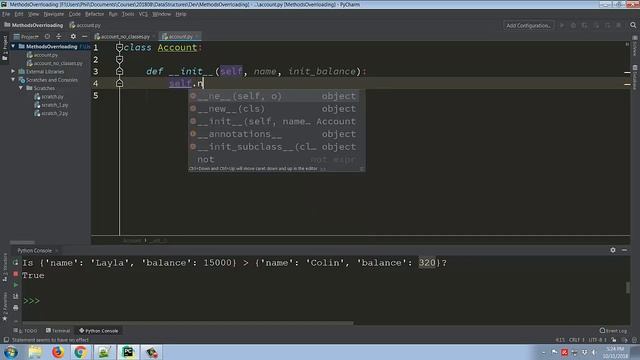
Task: Open PyCharm from the taskbar
Action: [128, 352]
